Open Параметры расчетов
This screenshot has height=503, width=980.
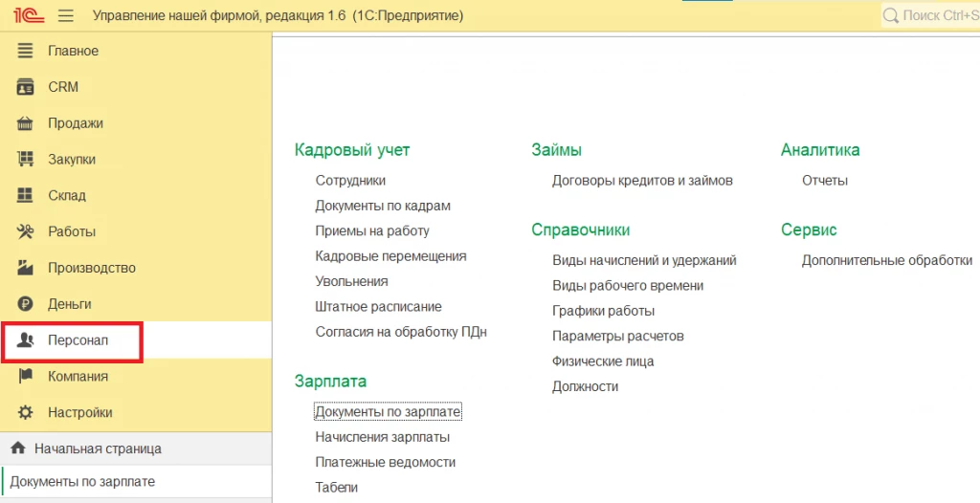point(617,337)
